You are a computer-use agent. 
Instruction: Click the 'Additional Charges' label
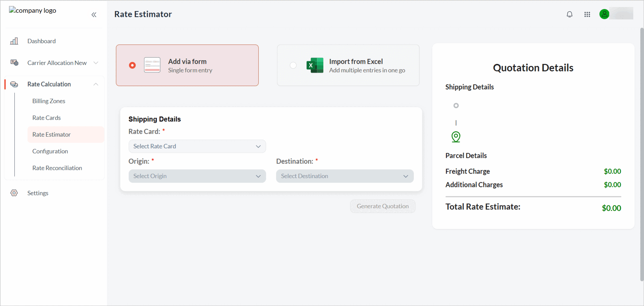point(474,185)
